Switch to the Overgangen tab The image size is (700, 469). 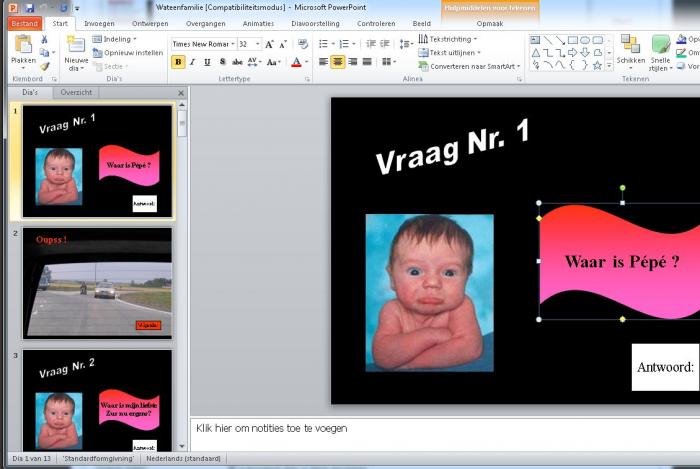[x=205, y=24]
